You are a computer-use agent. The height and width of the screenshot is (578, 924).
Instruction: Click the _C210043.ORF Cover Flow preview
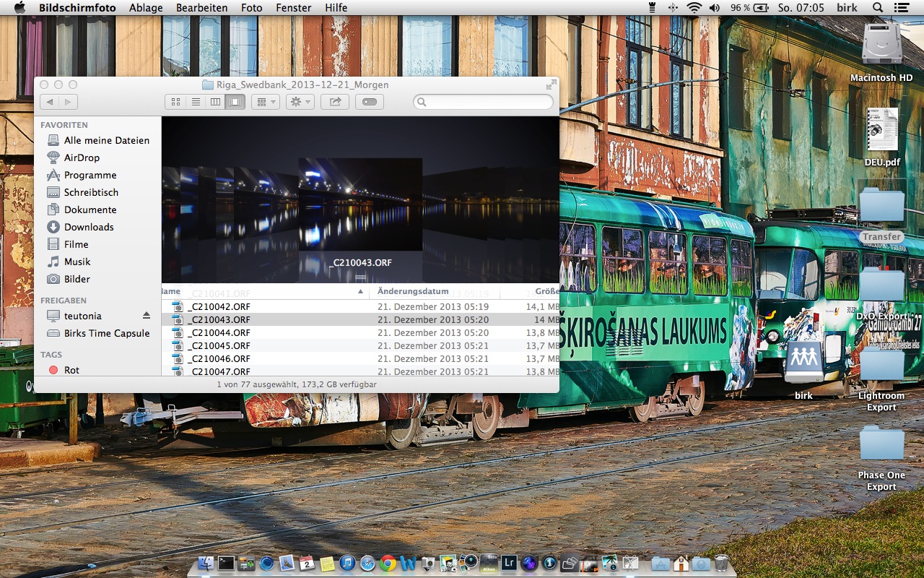[360, 204]
